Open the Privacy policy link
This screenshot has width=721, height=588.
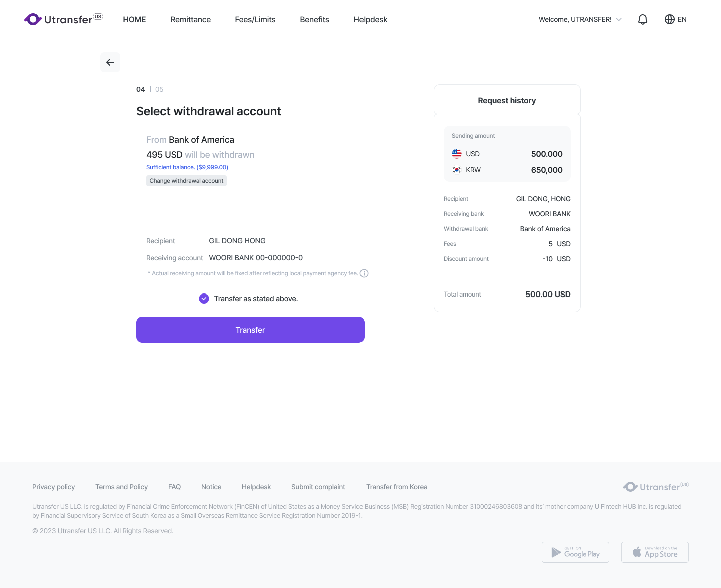click(x=53, y=487)
